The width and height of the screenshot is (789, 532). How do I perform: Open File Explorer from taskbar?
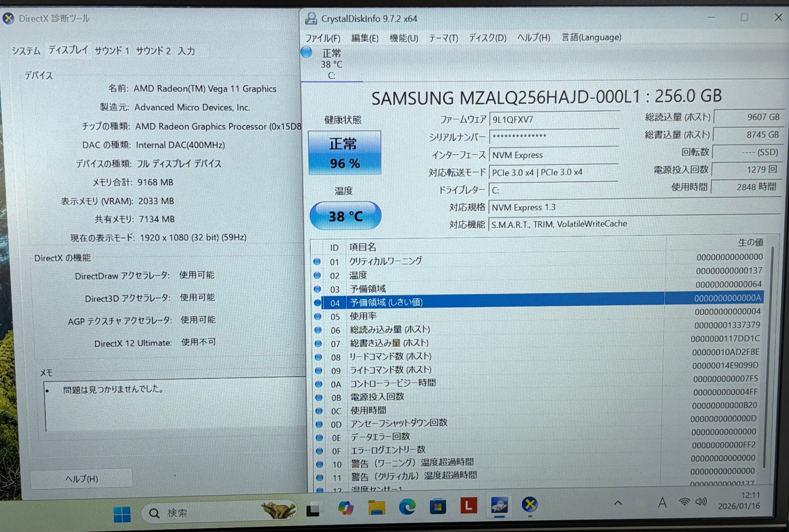[x=376, y=508]
